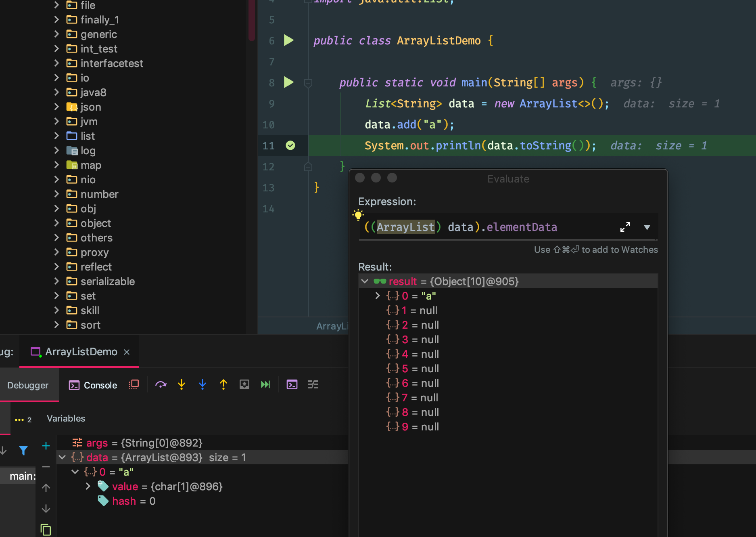Switch to the Console tab
Image resolution: width=756 pixels, height=537 pixels.
(x=93, y=385)
